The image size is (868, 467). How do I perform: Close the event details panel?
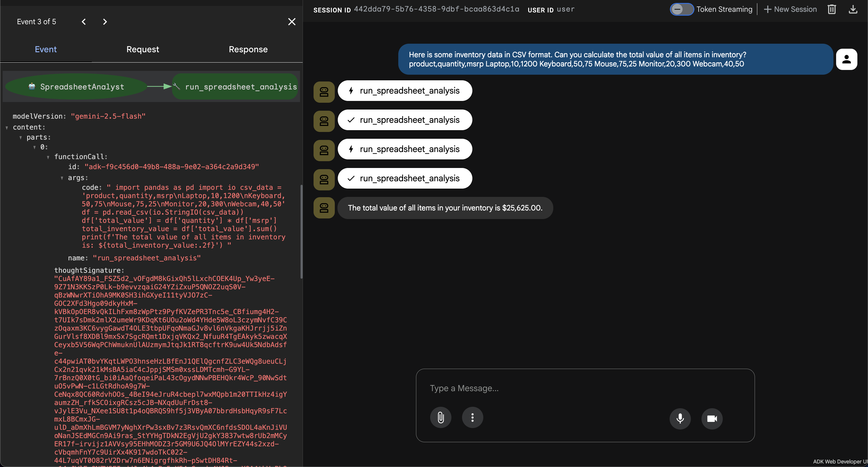(x=291, y=22)
